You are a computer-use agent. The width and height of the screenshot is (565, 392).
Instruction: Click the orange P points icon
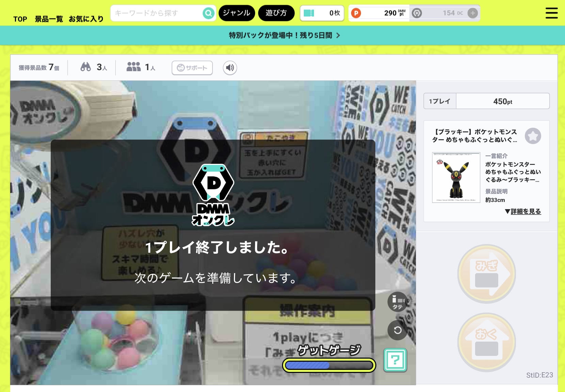pyautogui.click(x=356, y=13)
